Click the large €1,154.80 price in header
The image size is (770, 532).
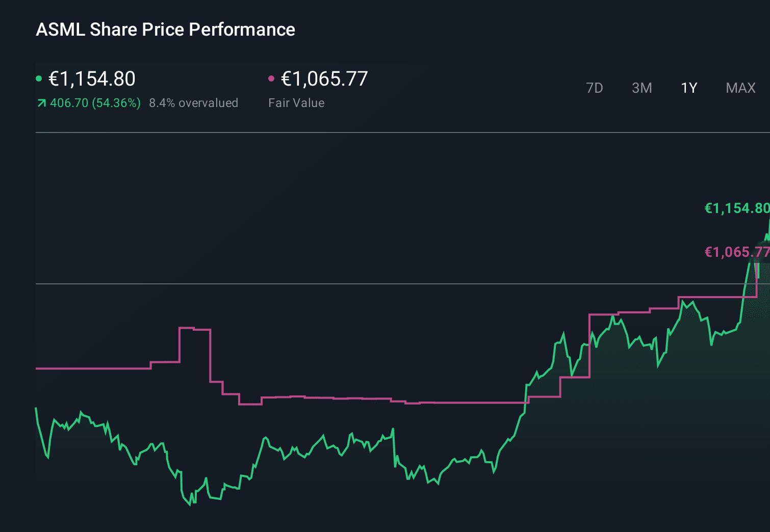coord(92,78)
